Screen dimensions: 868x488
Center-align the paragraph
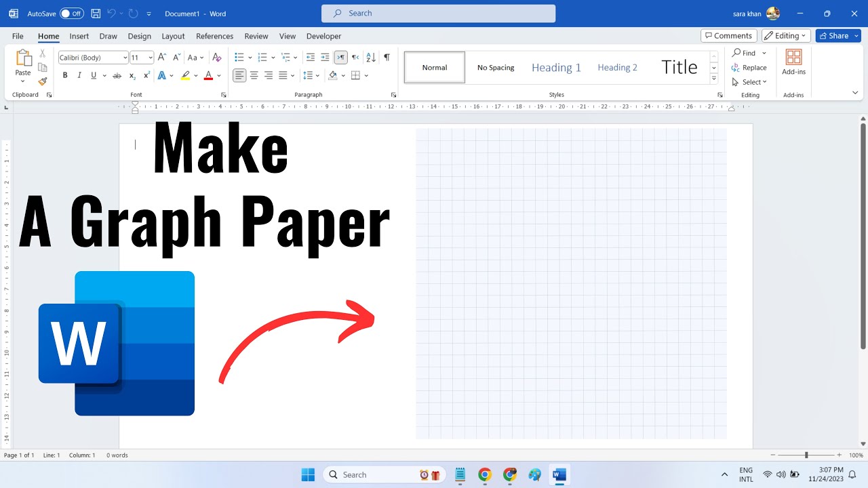[x=254, y=75]
